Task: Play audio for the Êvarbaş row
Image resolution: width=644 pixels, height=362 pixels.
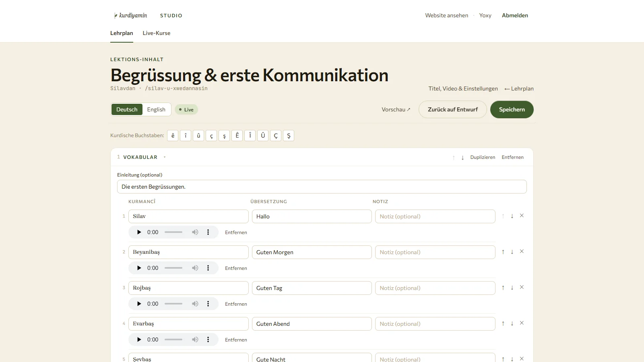Action: (x=139, y=339)
